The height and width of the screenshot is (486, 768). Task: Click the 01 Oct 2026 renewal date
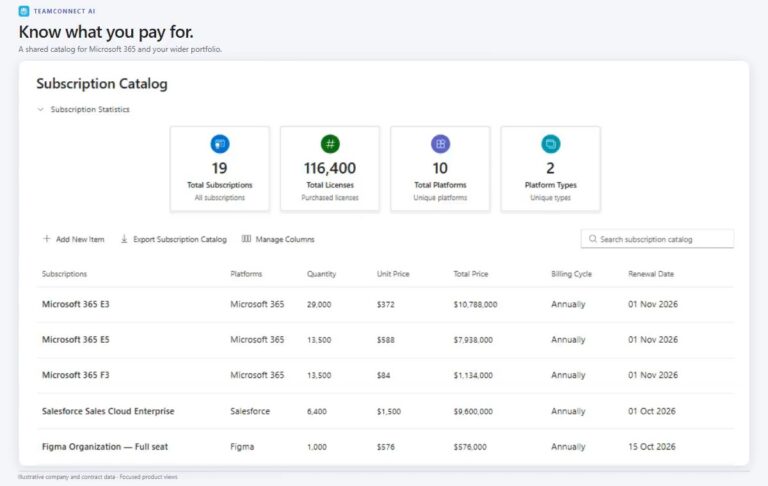pyautogui.click(x=651, y=411)
